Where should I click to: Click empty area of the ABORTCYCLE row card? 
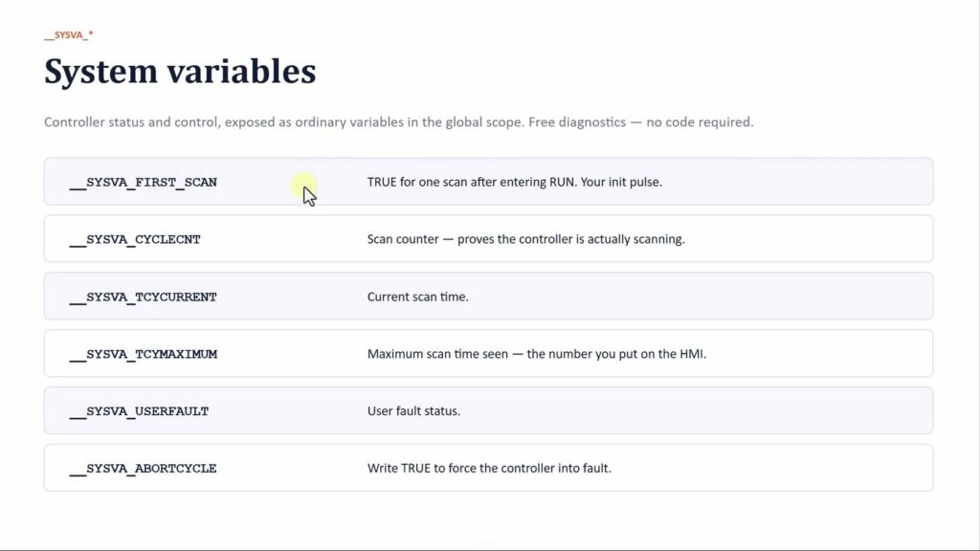point(781,468)
